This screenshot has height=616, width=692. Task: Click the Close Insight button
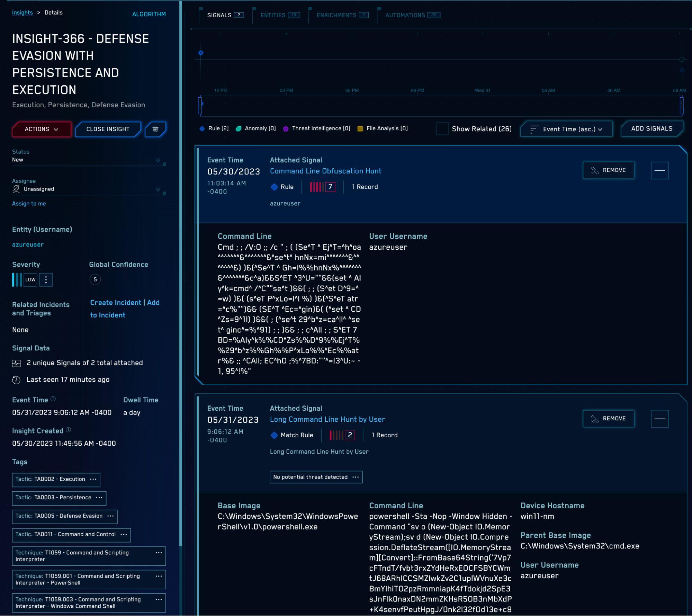[108, 129]
